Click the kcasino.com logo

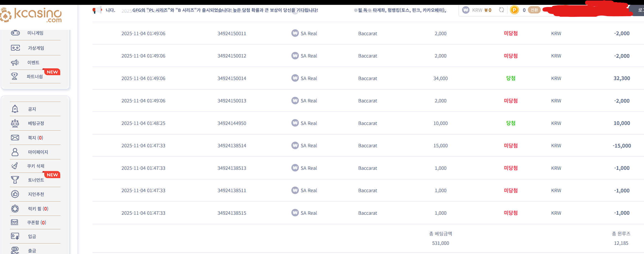(x=32, y=15)
